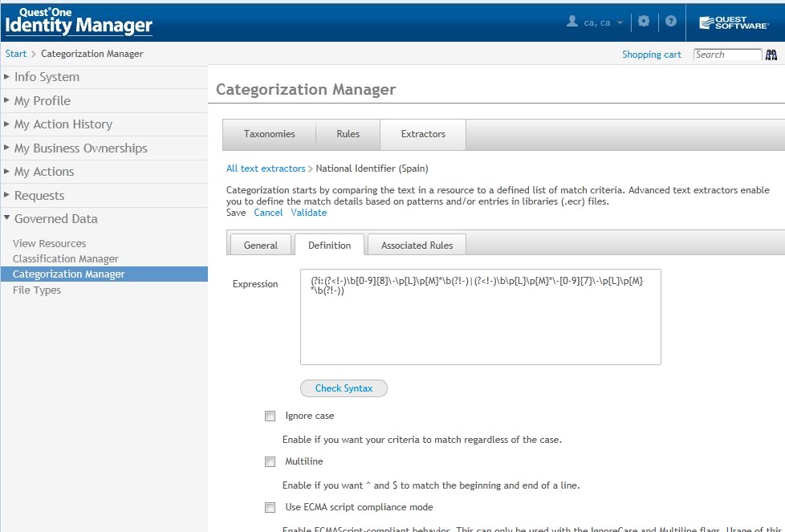Click the user profile icon
This screenshot has height=532, width=785.
[572, 22]
